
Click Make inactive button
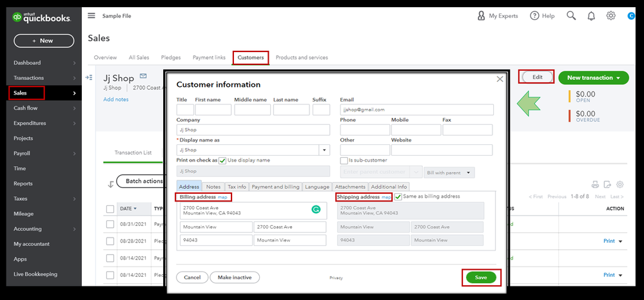click(235, 277)
